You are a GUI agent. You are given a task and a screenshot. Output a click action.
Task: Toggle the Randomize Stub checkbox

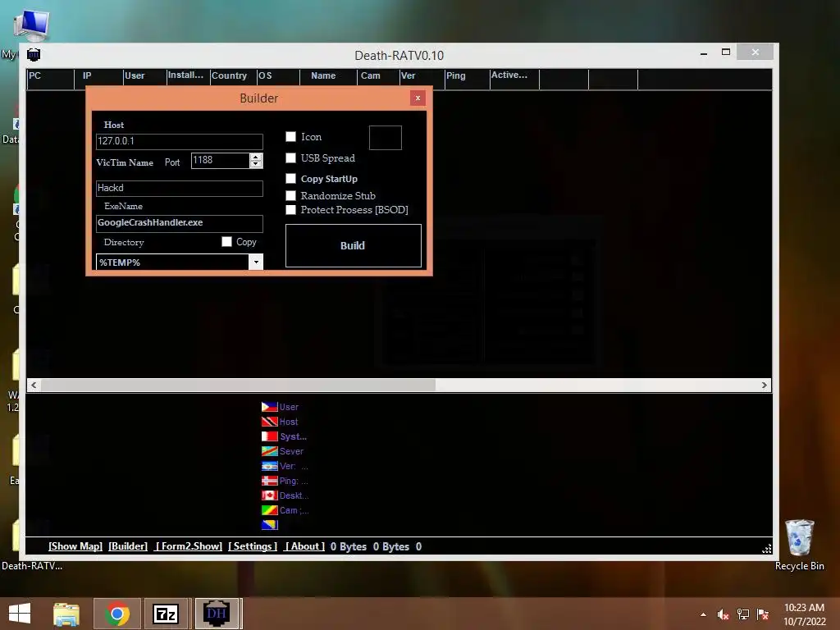point(291,195)
